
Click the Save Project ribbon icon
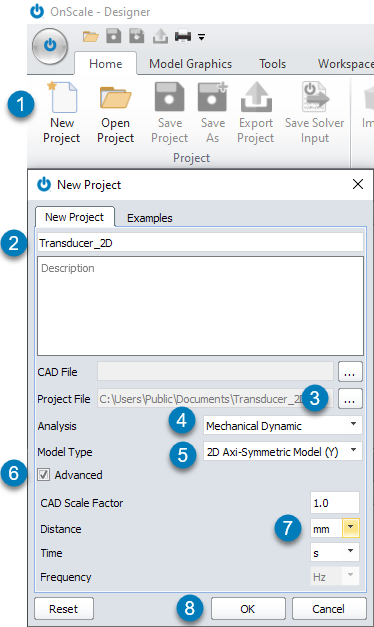click(x=170, y=97)
